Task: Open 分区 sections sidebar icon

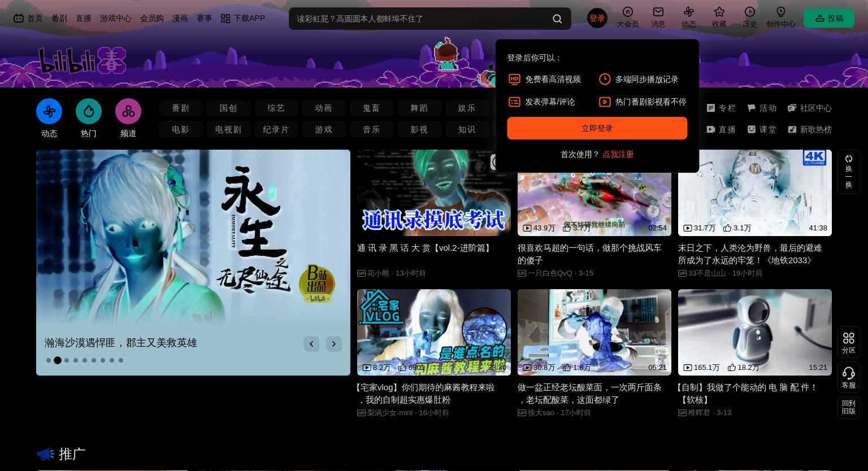Action: click(849, 338)
